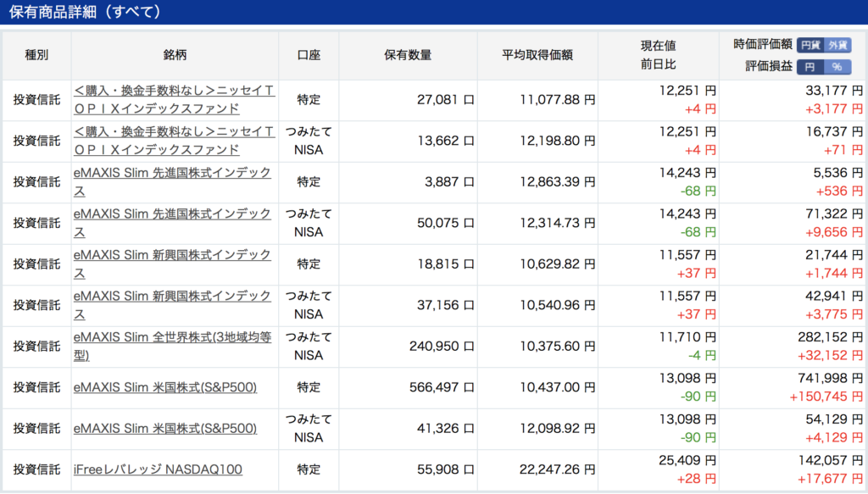Open eMAXIS Slim 新興国株式インデックス link with 18,815口

pos(172,264)
